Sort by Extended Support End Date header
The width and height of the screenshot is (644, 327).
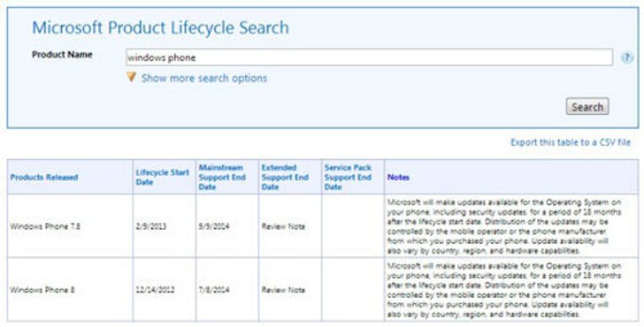coord(285,178)
